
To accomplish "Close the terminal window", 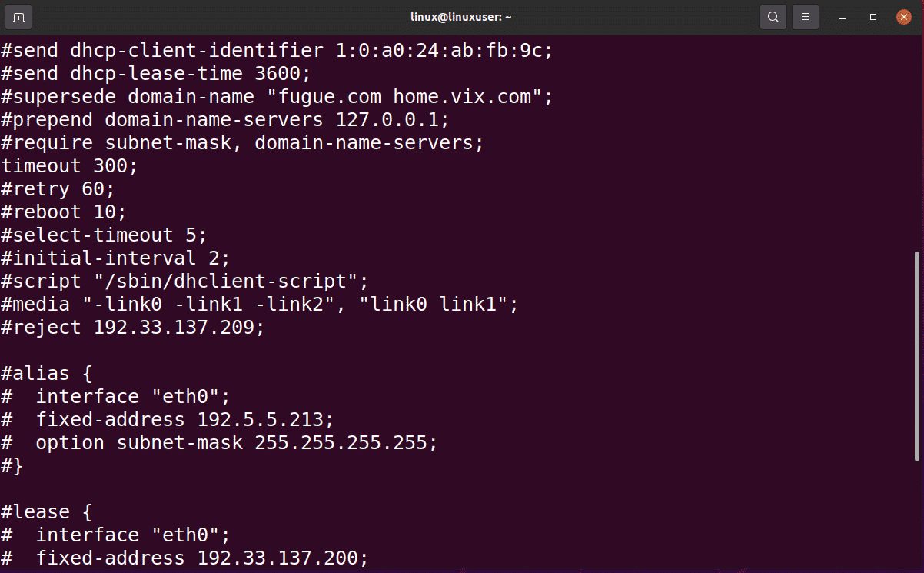I will click(902, 16).
